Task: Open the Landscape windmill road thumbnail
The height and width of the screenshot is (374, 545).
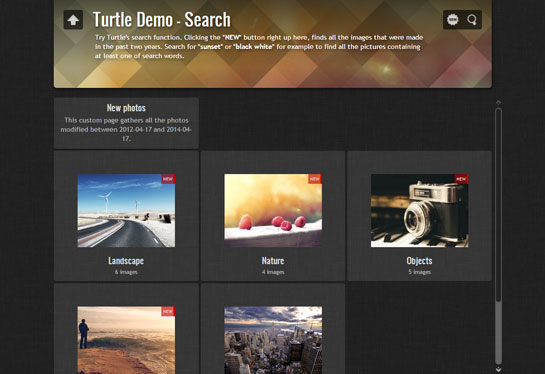Action: coord(126,211)
